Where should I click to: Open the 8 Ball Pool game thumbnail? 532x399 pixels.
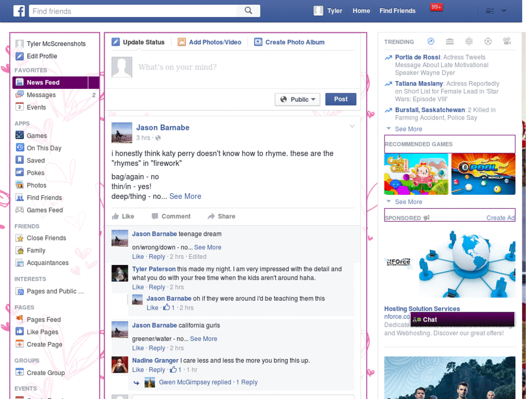point(483,174)
